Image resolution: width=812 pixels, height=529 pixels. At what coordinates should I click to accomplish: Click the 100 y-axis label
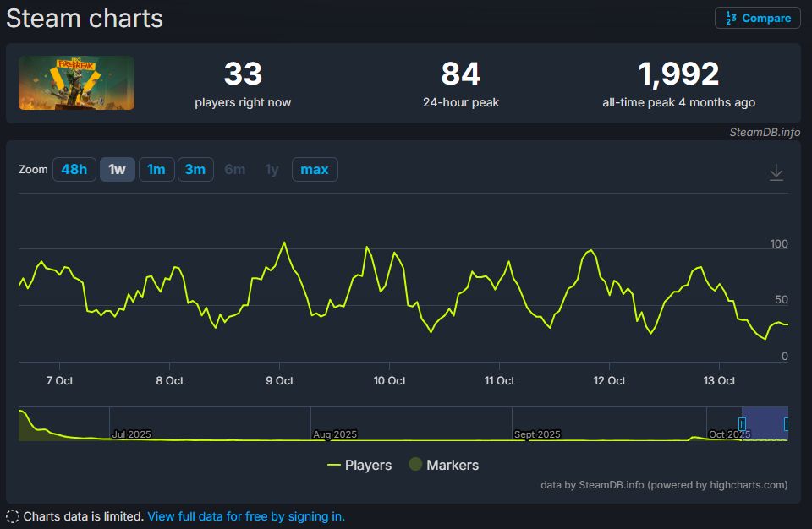(779, 243)
